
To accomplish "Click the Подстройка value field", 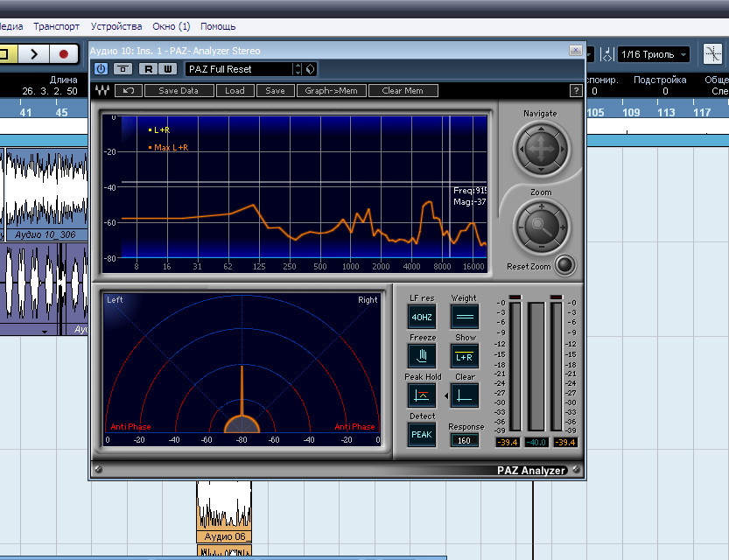I will pos(665,92).
